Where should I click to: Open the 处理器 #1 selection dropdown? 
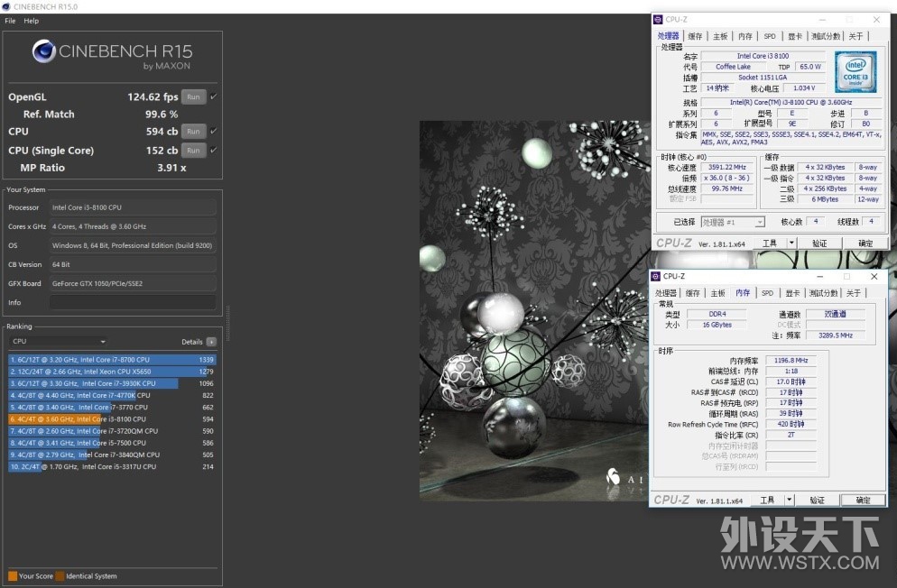click(x=733, y=222)
